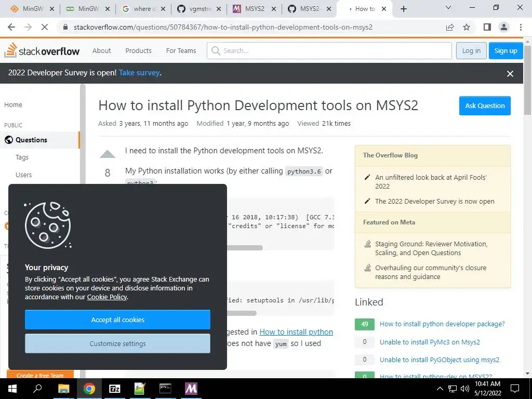The height and width of the screenshot is (399, 532).
Task: Click the address bar URL
Action: (x=223, y=27)
